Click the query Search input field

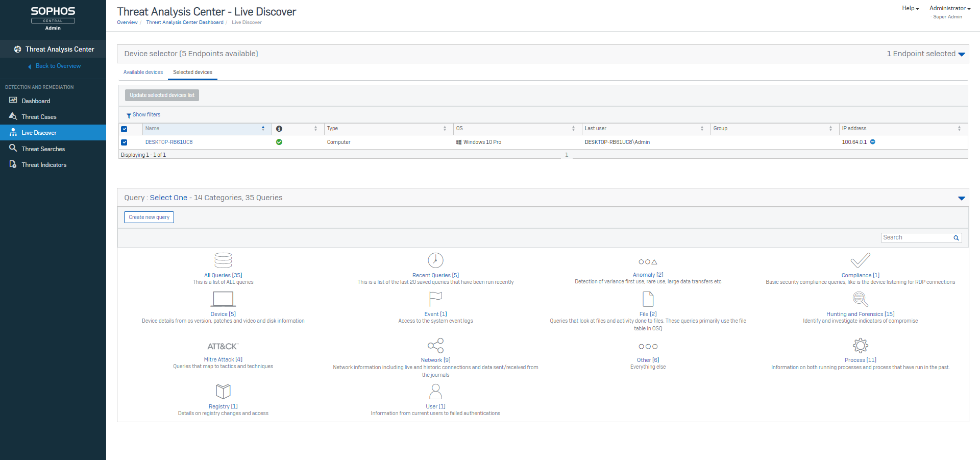[x=917, y=237]
